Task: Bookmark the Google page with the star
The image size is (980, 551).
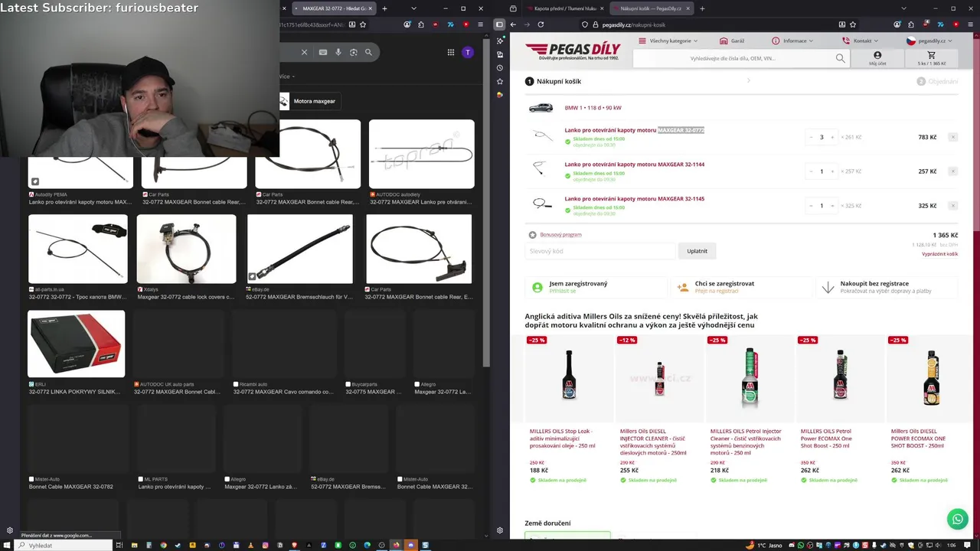Action: click(x=363, y=24)
